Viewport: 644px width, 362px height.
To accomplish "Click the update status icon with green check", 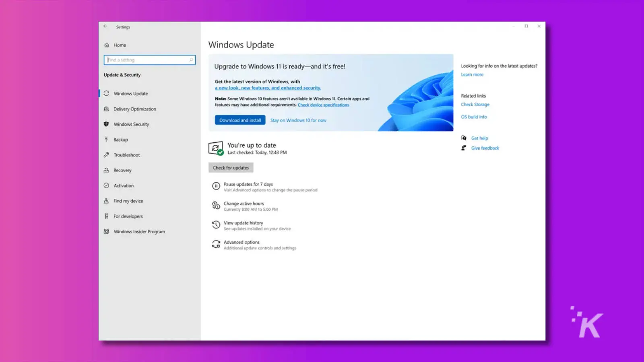I will pos(216,148).
